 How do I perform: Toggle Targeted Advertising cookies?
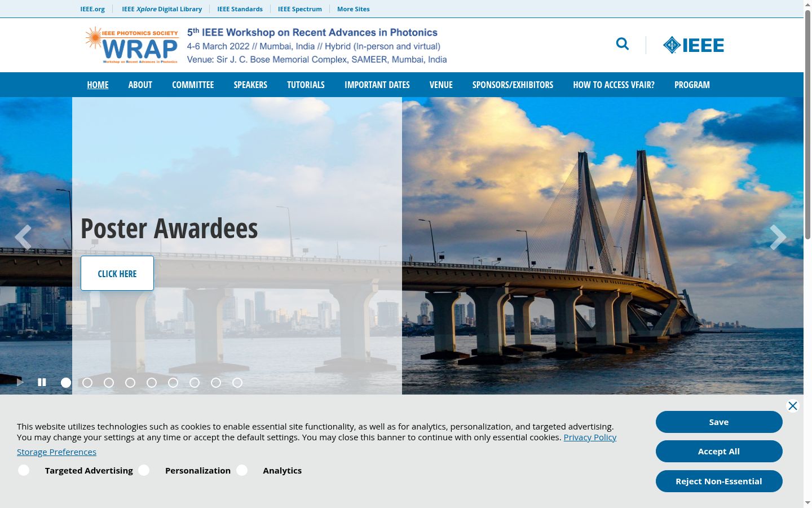pos(24,470)
